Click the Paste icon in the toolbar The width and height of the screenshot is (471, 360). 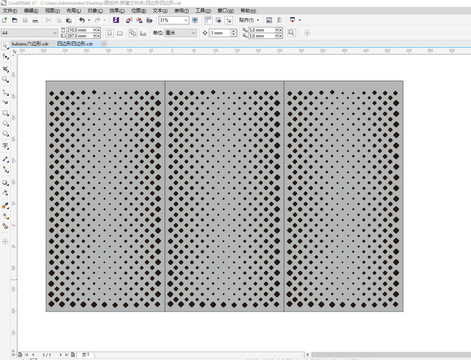pos(69,20)
